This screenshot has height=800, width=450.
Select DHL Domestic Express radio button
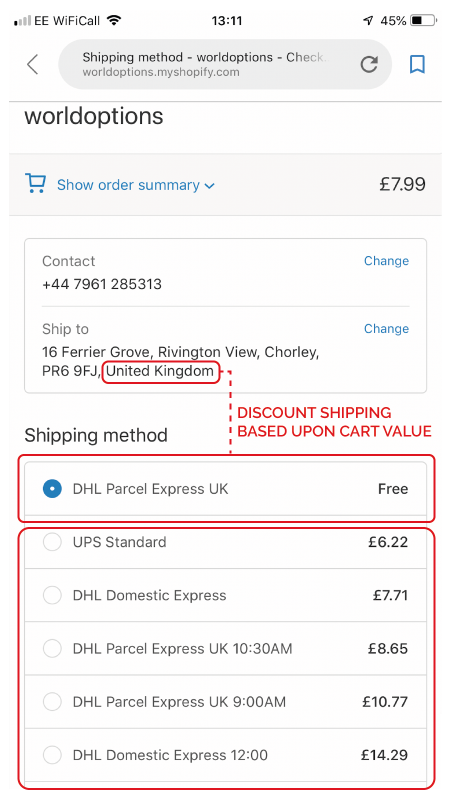[x=52, y=595]
